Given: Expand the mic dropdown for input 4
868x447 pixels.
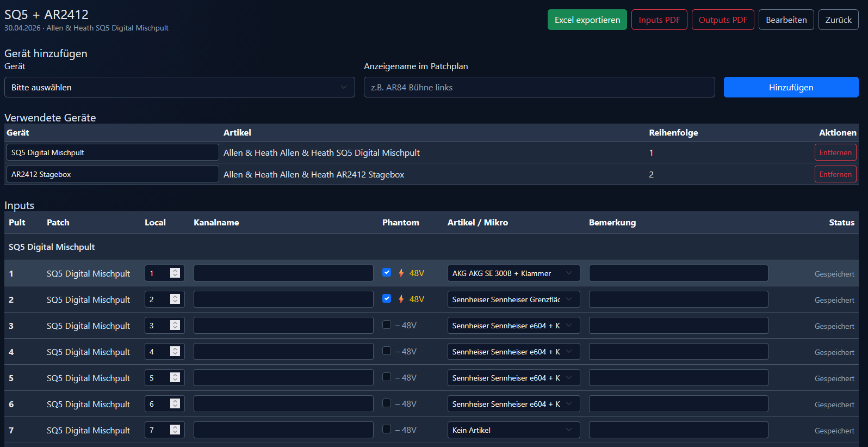Looking at the screenshot, I should (x=513, y=352).
